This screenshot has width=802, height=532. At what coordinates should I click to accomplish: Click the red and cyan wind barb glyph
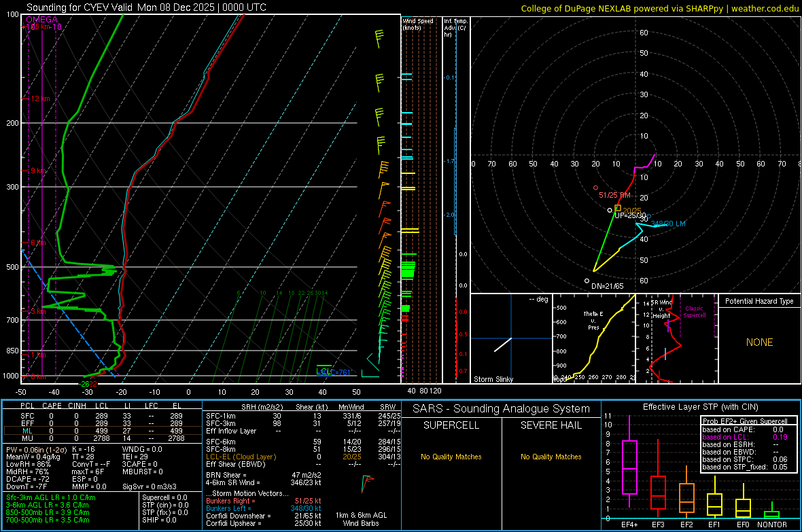point(367,483)
